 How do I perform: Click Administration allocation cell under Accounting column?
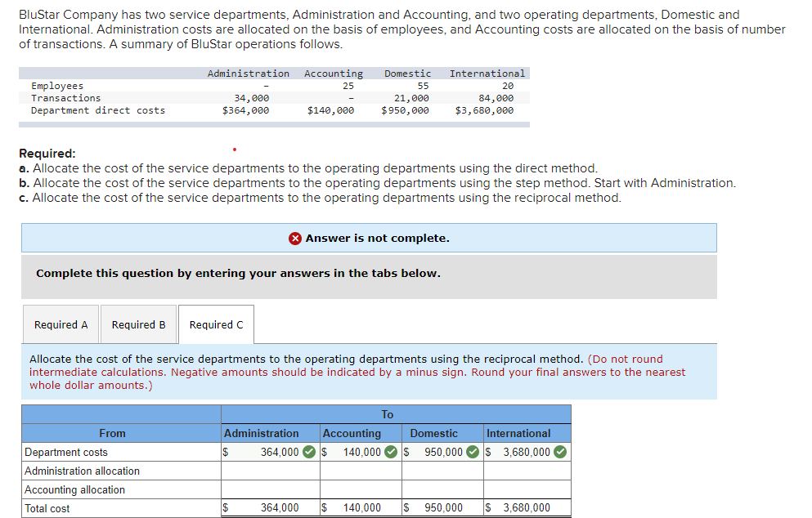pyautogui.click(x=361, y=471)
